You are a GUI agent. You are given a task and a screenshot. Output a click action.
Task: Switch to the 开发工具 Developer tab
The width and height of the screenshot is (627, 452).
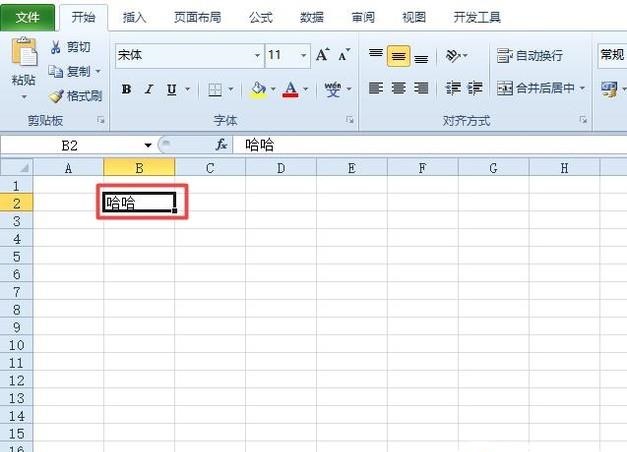click(477, 17)
